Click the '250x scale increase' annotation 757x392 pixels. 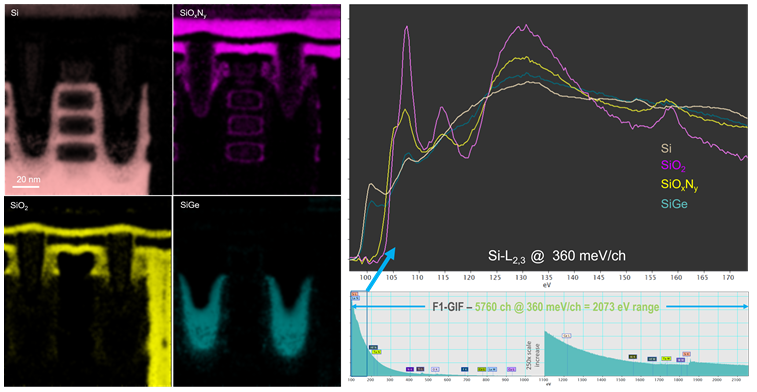point(532,355)
